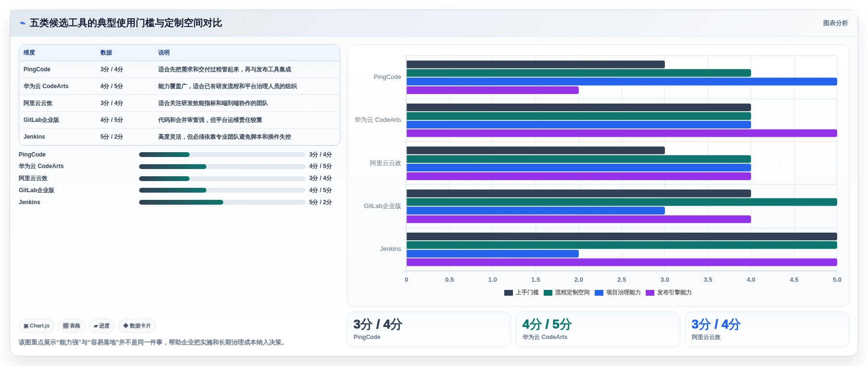Click the description 适合关注研发效能指标和端到端协作的团队

pos(213,103)
